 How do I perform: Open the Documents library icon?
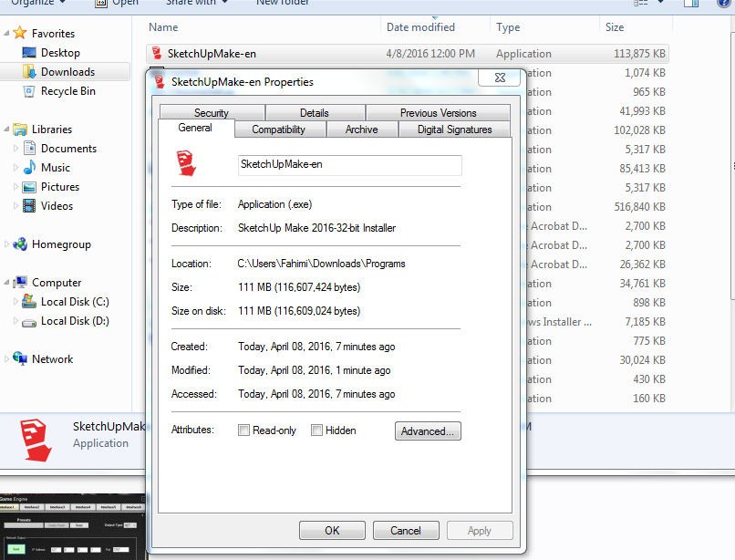coord(29,148)
